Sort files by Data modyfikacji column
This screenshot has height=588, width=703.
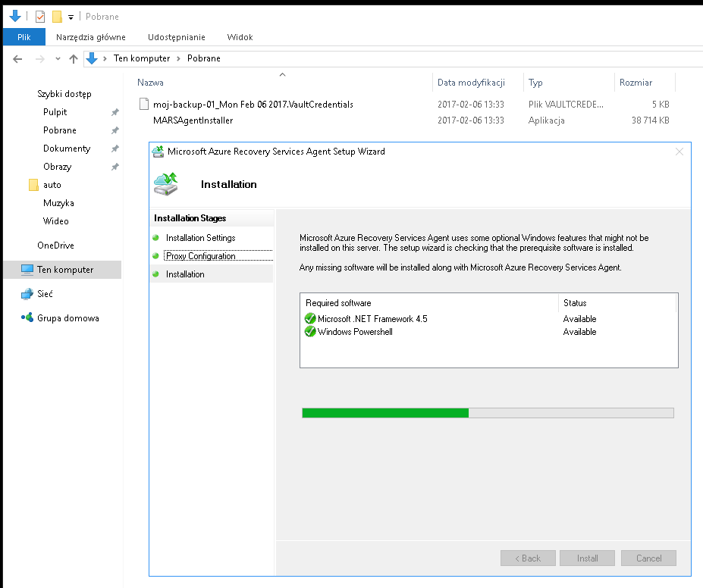coord(471,83)
